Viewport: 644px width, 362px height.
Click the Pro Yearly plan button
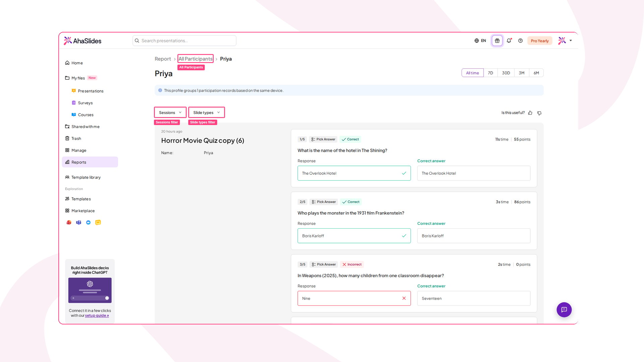pyautogui.click(x=540, y=41)
